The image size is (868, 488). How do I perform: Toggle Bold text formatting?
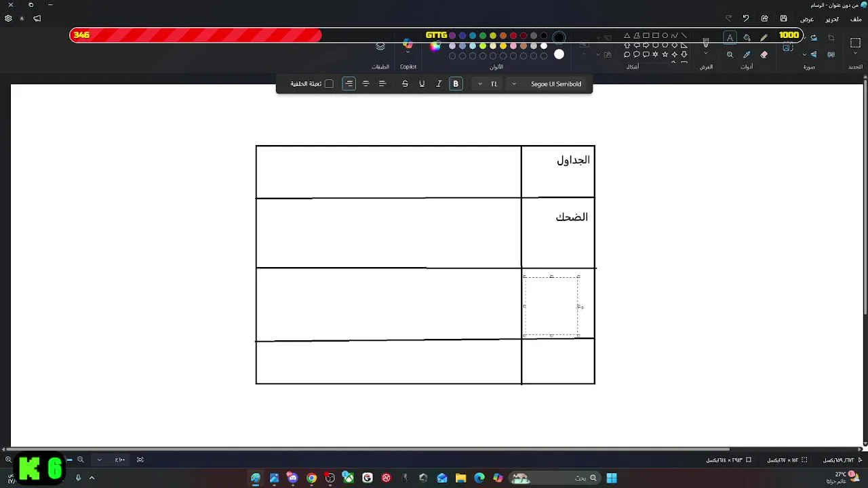click(456, 84)
